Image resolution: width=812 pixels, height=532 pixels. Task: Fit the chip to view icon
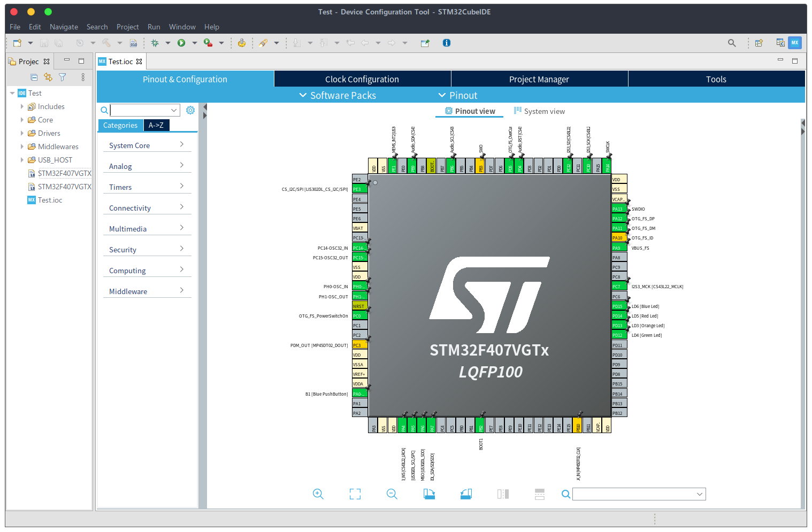coord(355,494)
